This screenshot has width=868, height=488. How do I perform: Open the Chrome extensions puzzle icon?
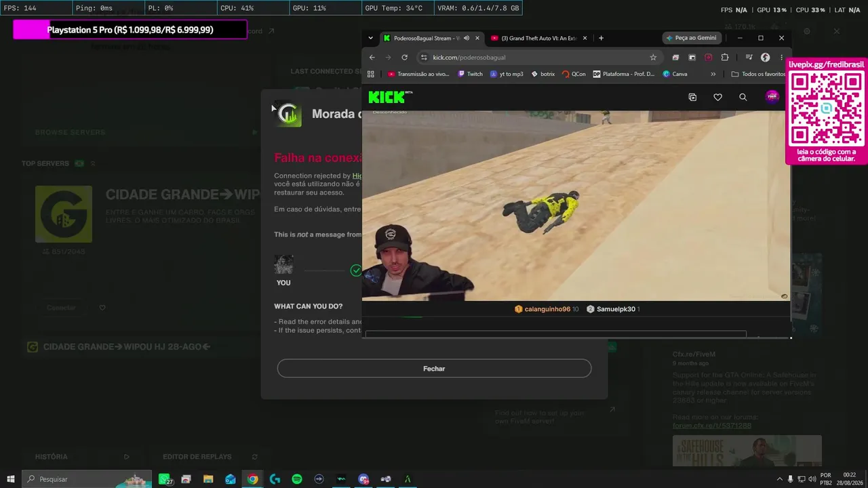pyautogui.click(x=725, y=58)
